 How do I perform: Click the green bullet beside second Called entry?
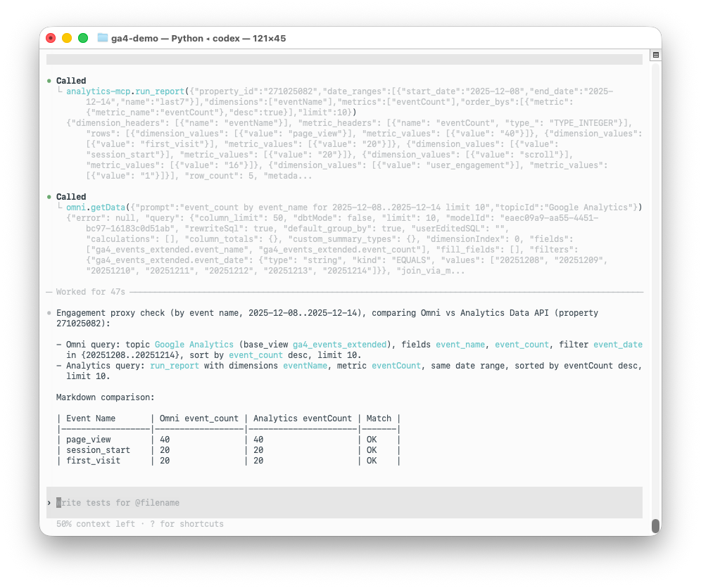click(x=48, y=196)
